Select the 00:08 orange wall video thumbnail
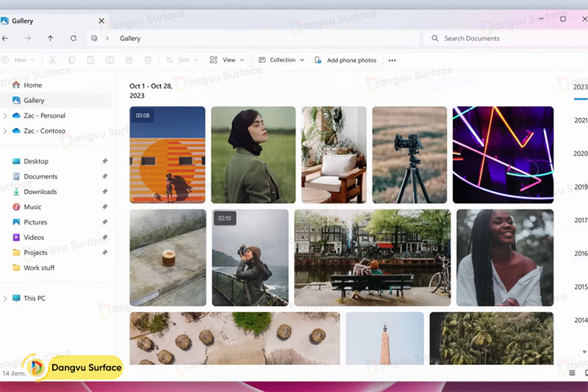Screen dimensions: 588x392 [x=168, y=155]
